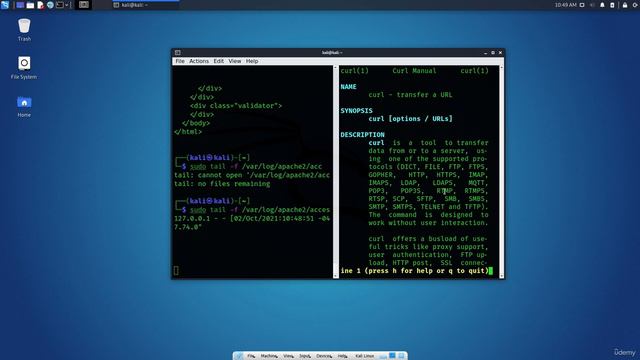Click the Kali Linux label in VirtualBox bar
640x360 pixels.
tap(364, 356)
